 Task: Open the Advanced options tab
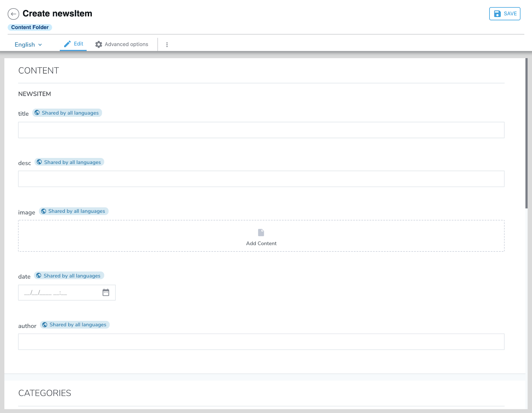[x=122, y=44]
